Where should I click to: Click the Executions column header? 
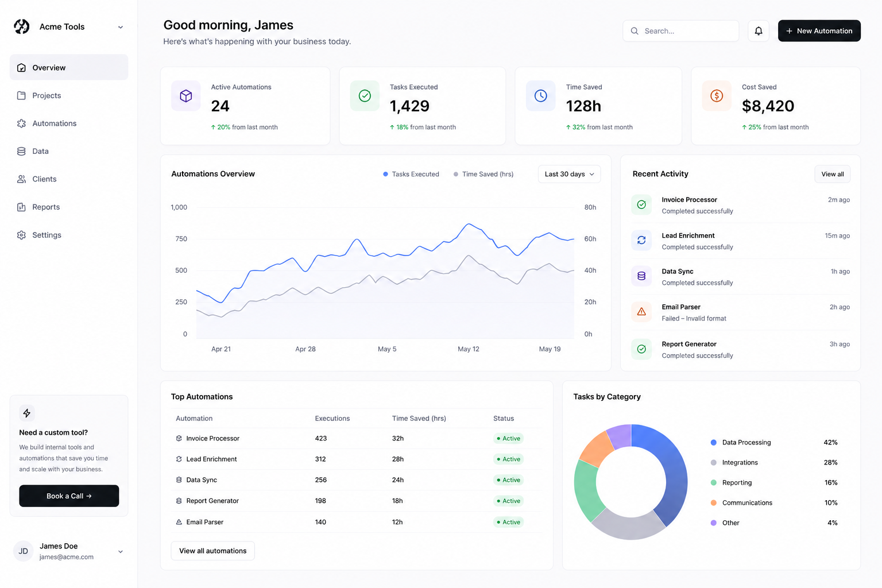[x=332, y=419]
